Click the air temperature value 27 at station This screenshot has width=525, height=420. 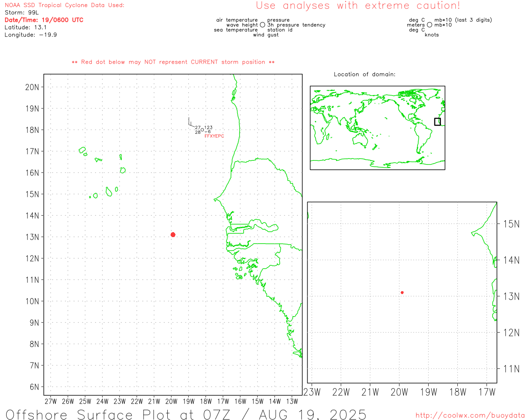tap(198, 128)
